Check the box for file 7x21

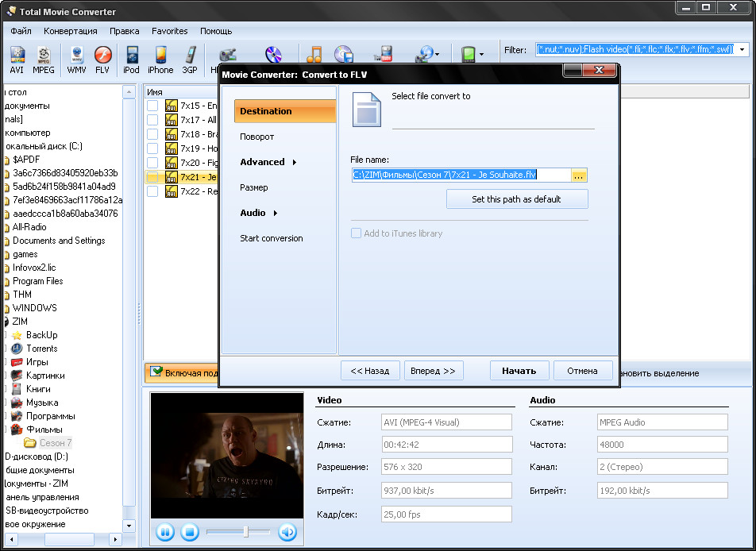point(152,177)
